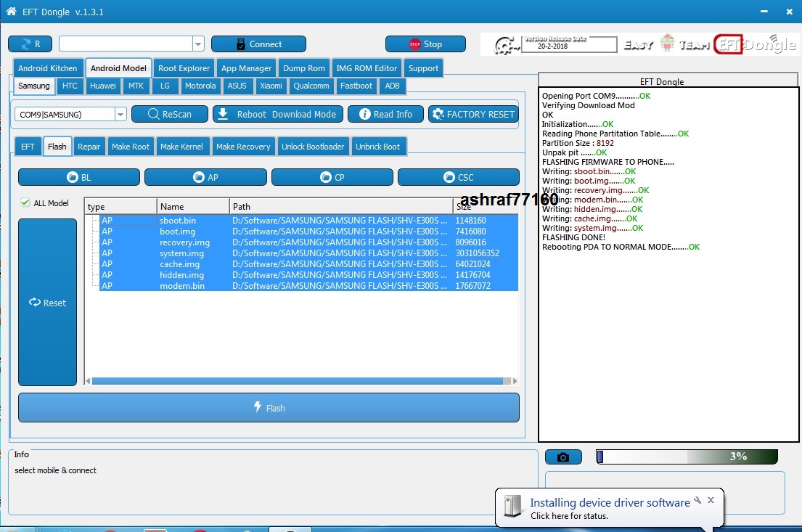This screenshot has width=802, height=532.
Task: Click the Path column header
Action: (x=340, y=206)
